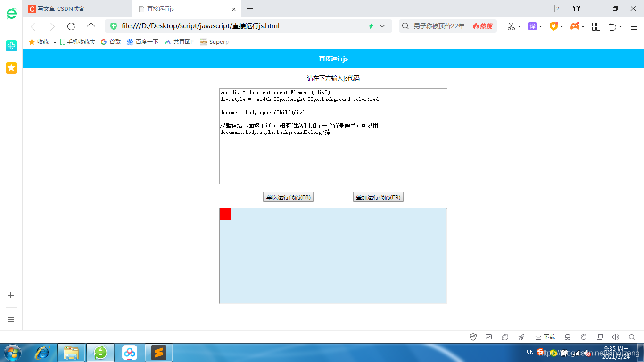Open the sidebar list menu icon
Screen dimensions: 644x362
(11, 320)
